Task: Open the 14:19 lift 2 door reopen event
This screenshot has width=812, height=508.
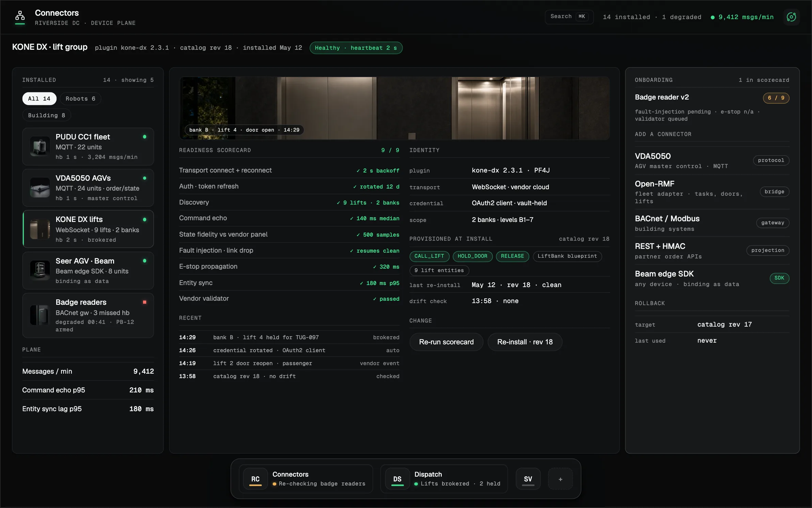Action: coord(289,363)
